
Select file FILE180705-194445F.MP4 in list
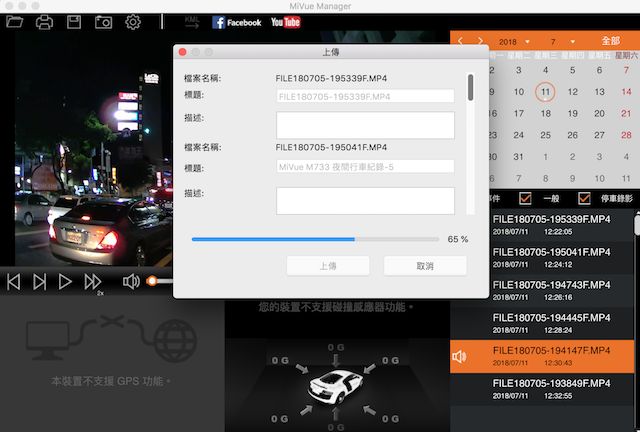pyautogui.click(x=542, y=323)
